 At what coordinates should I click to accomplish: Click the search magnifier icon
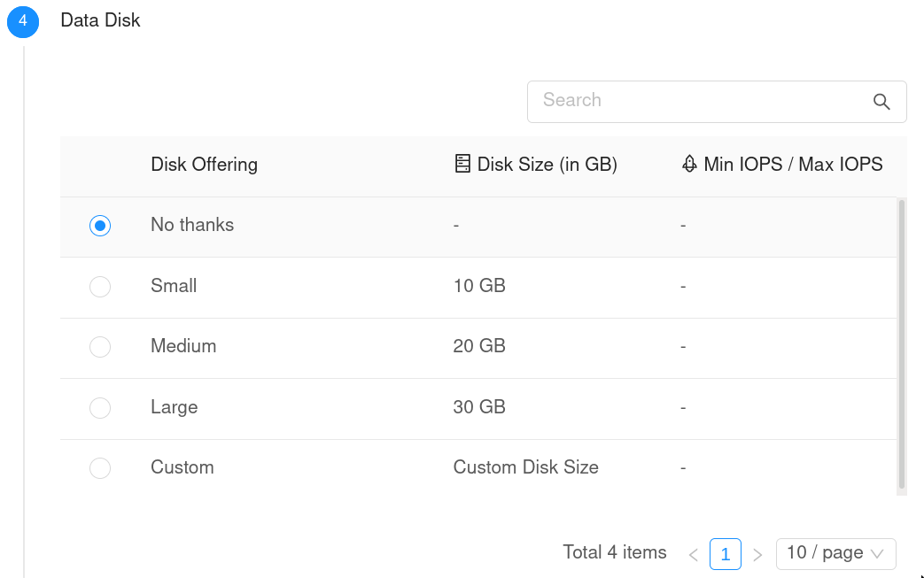point(881,102)
